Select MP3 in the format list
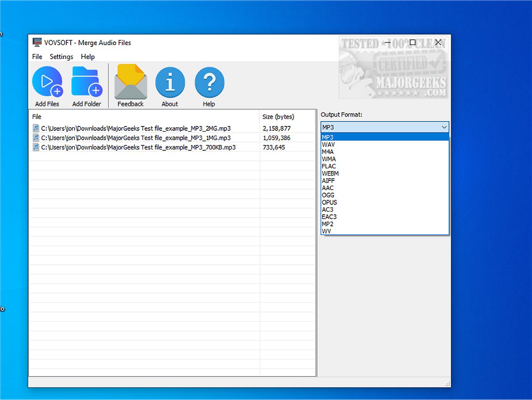The height and width of the screenshot is (400, 532). [x=385, y=137]
